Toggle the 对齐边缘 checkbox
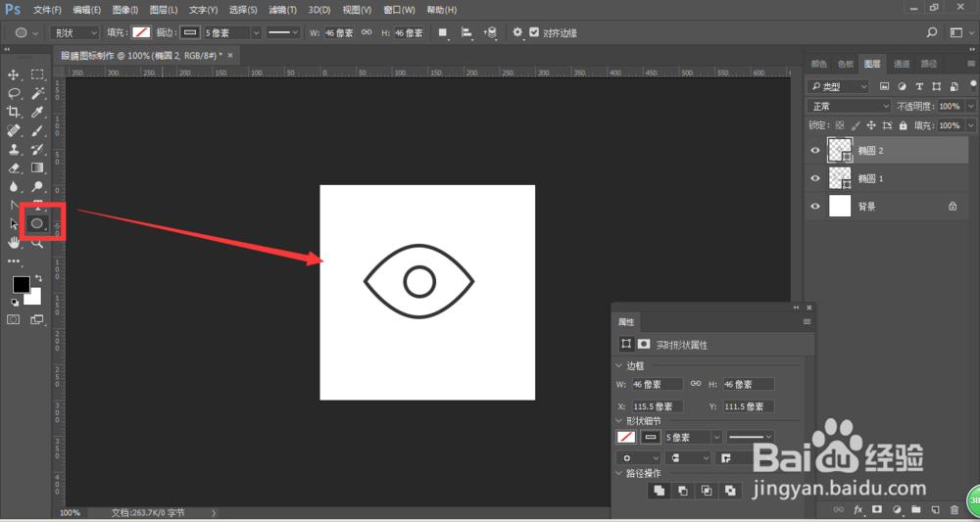 [534, 32]
